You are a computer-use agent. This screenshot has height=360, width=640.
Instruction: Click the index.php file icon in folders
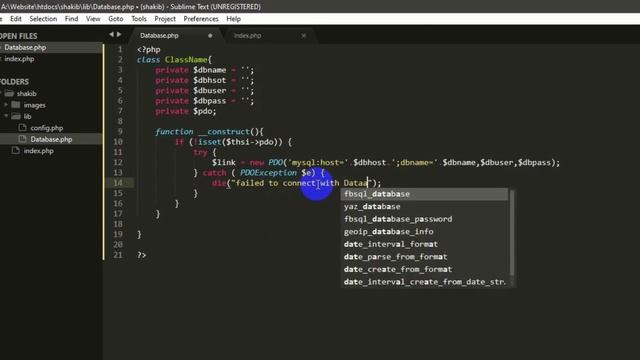coord(16,151)
